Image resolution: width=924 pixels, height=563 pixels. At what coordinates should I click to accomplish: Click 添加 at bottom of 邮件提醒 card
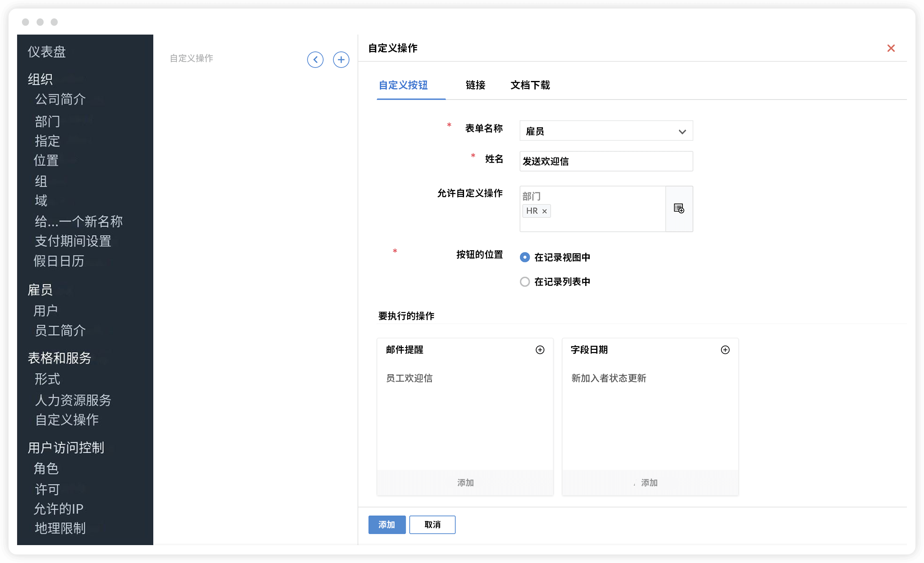[465, 483]
